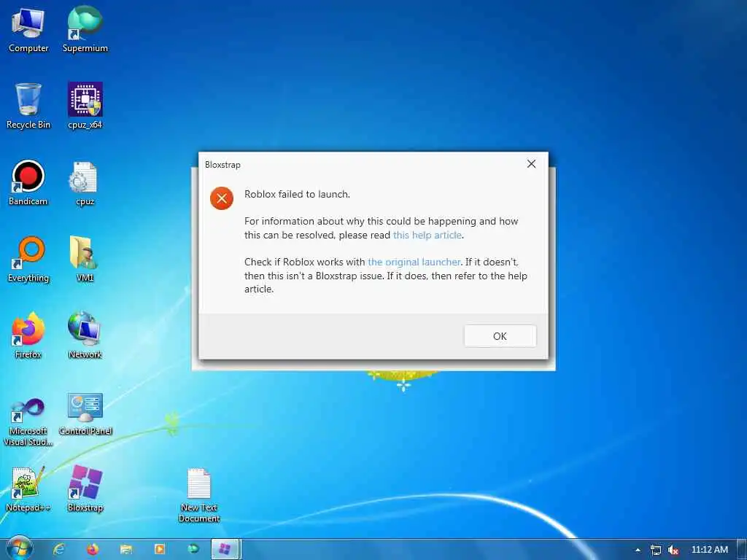Open the media player taskbar icon

coord(160,550)
